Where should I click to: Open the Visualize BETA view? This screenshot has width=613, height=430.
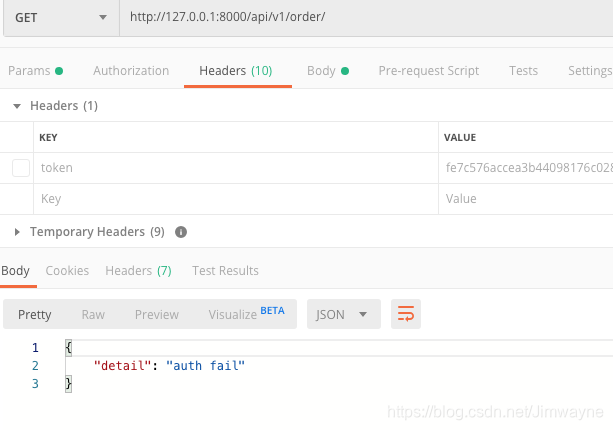tap(246, 314)
